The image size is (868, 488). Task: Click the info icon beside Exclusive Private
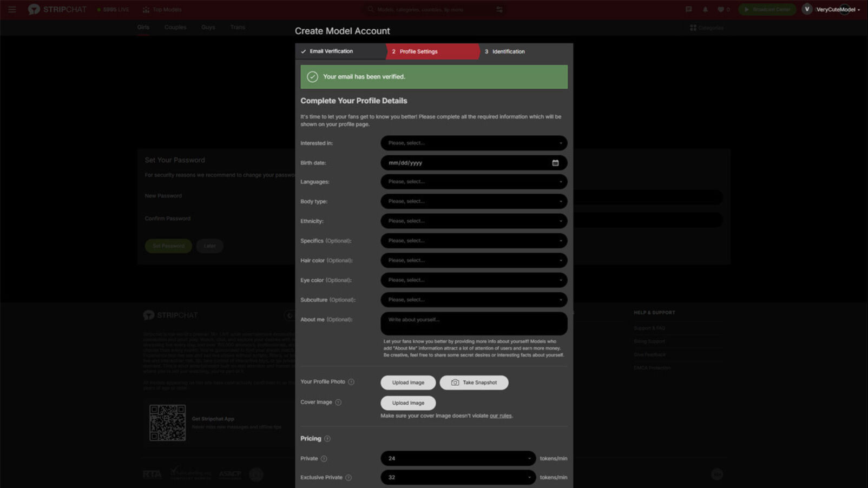[348, 478]
